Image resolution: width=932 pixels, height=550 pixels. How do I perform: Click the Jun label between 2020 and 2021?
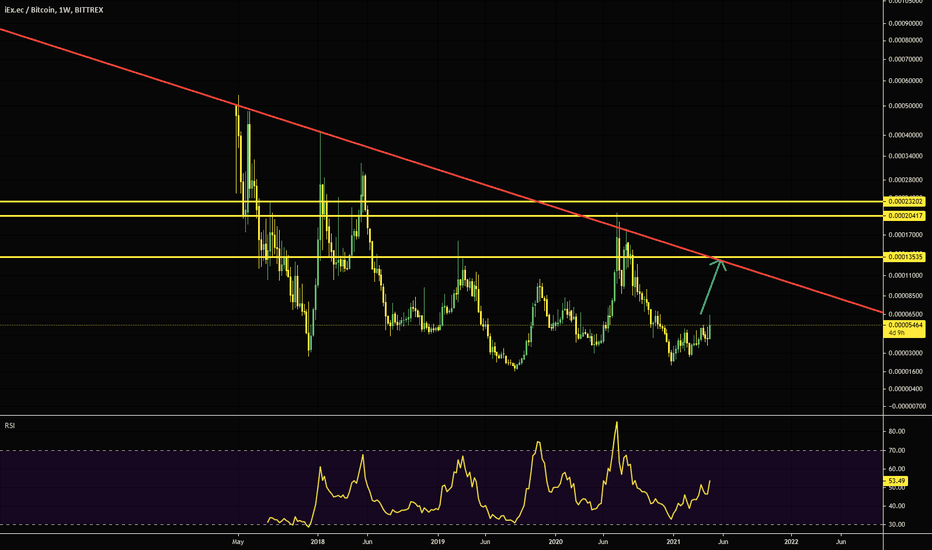[603, 542]
